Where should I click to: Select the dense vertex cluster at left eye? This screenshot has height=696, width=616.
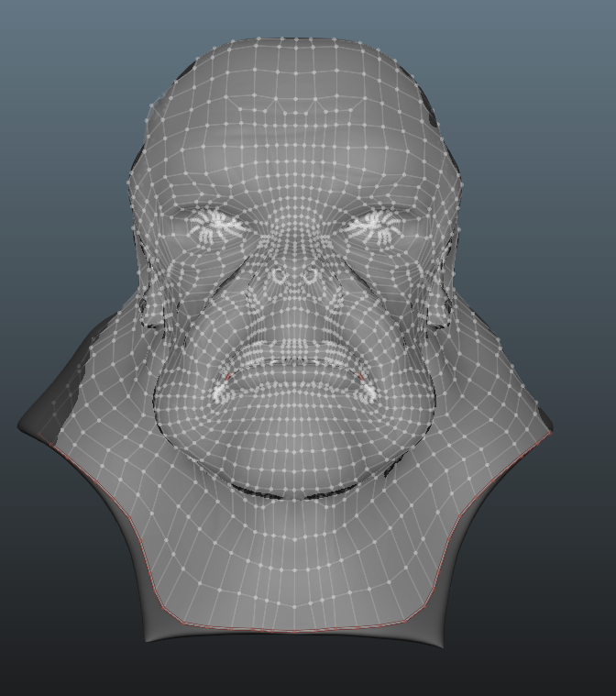[x=217, y=227]
